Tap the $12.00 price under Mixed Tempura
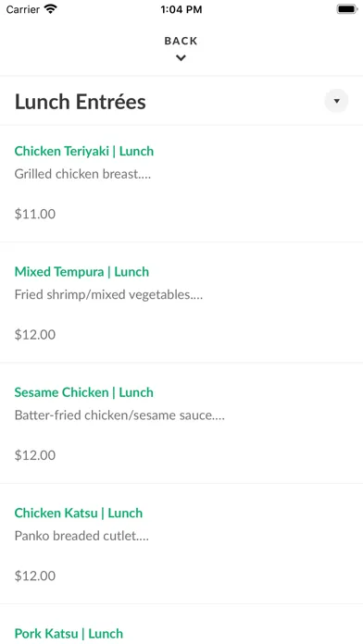 [x=35, y=335]
